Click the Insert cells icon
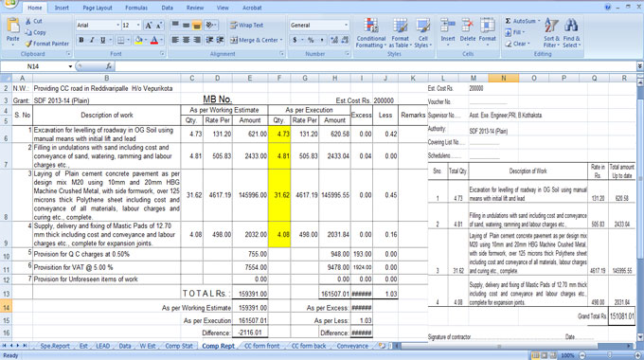Image resolution: width=644 pixels, height=360 pixels. click(x=448, y=26)
